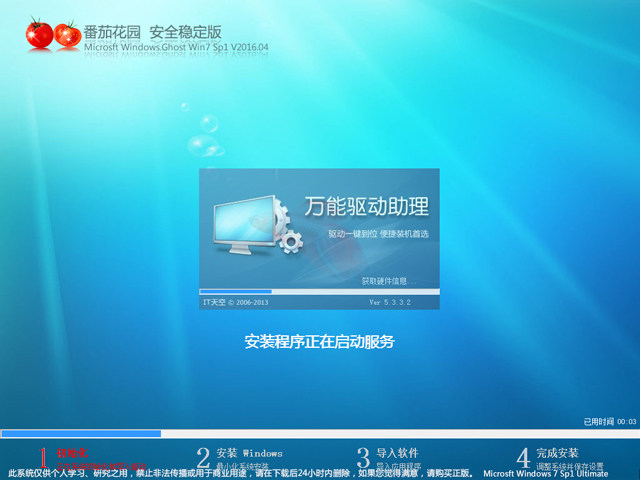Click the step 1 number icon

click(x=43, y=458)
